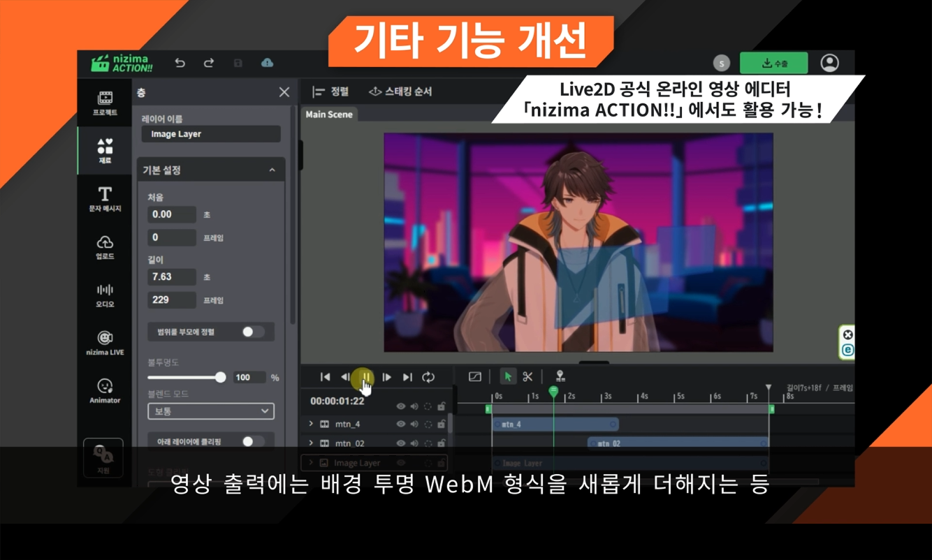Click the undo arrow icon
This screenshot has height=560, width=932.
pyautogui.click(x=180, y=63)
